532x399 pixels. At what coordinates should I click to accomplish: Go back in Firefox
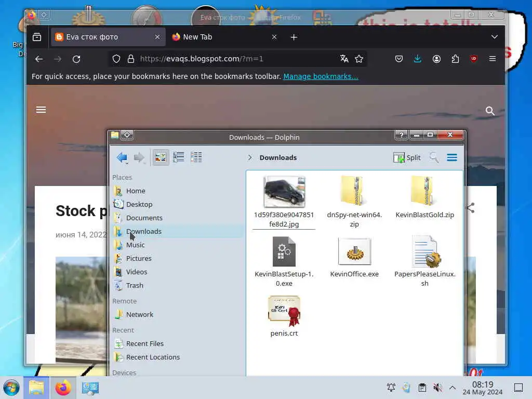(x=39, y=59)
